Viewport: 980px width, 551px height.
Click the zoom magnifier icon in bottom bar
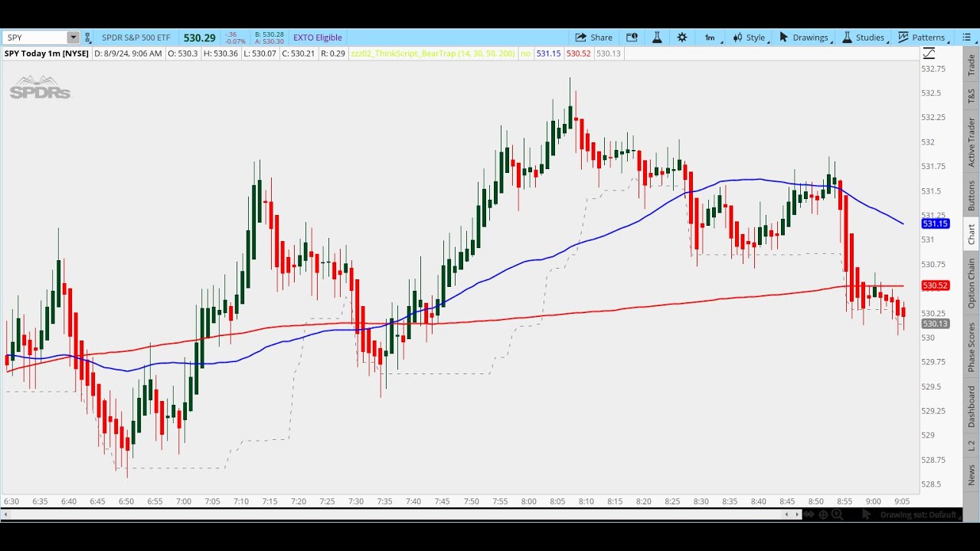tap(837, 514)
